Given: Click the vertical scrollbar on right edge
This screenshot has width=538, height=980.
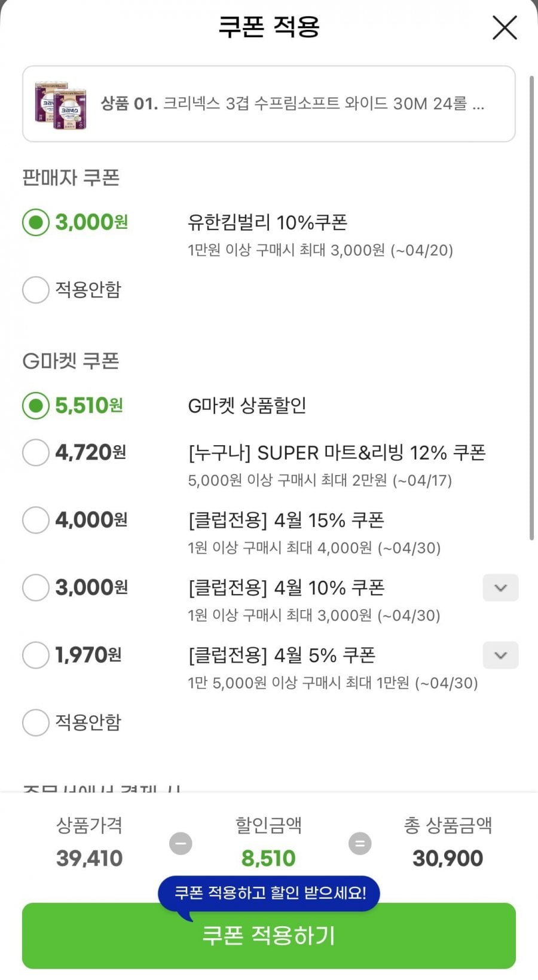Looking at the screenshot, I should [531, 308].
